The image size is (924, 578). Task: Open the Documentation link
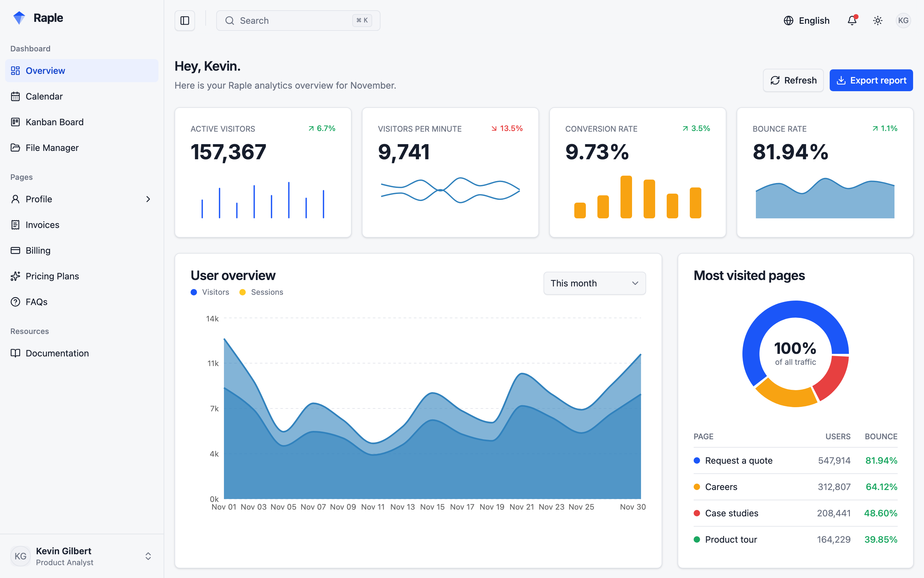click(82, 353)
